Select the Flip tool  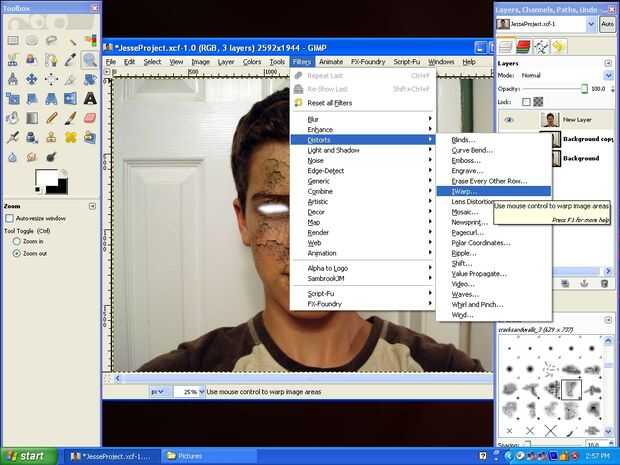tap(71, 98)
